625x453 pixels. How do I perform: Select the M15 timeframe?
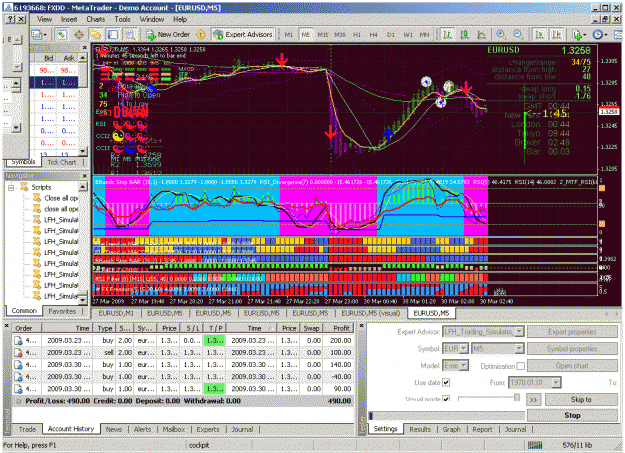(x=322, y=35)
